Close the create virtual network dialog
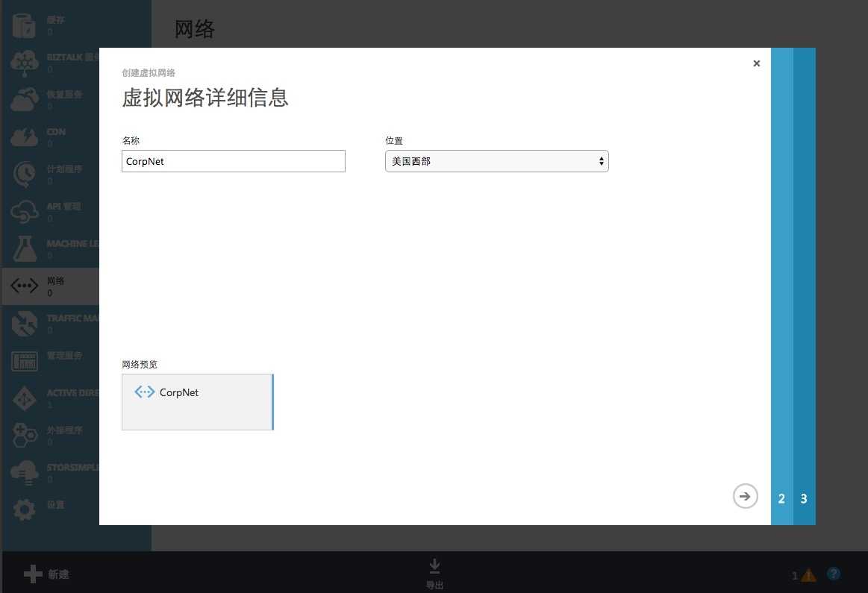Image resolution: width=868 pixels, height=593 pixels. click(756, 63)
